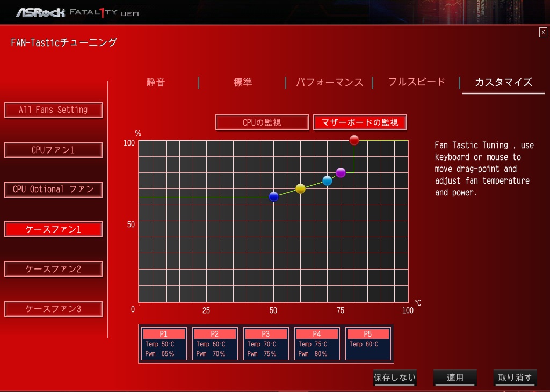Viewport: 550px width, 392px height.
Task: Open the カスタマイズ tab
Action: click(x=503, y=82)
